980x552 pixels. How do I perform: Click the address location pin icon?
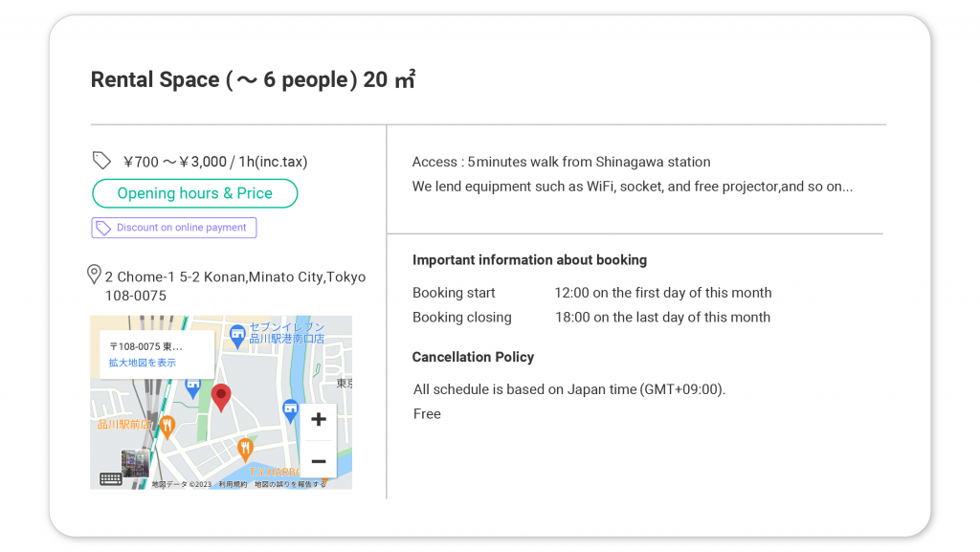click(94, 275)
